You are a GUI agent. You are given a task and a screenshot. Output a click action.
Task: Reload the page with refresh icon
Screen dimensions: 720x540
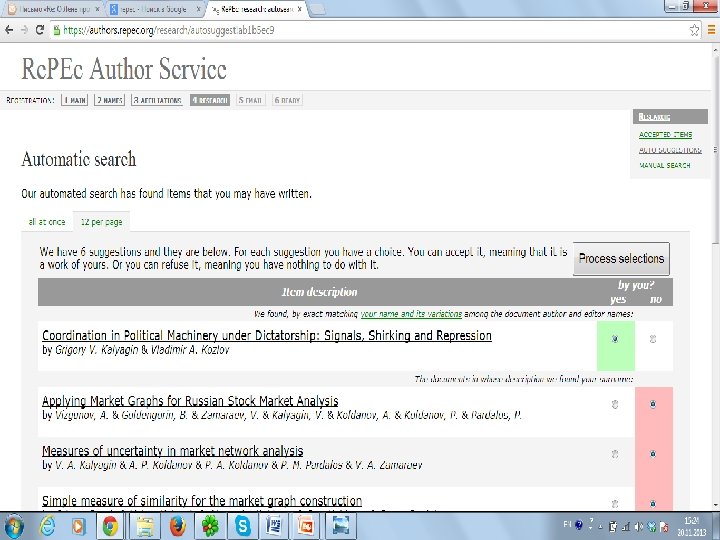tap(39, 30)
